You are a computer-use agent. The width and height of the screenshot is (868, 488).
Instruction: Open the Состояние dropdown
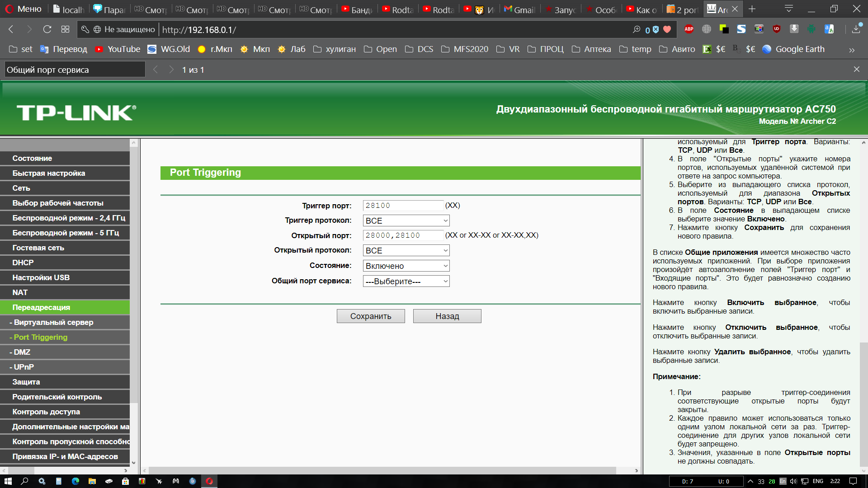tap(406, 266)
